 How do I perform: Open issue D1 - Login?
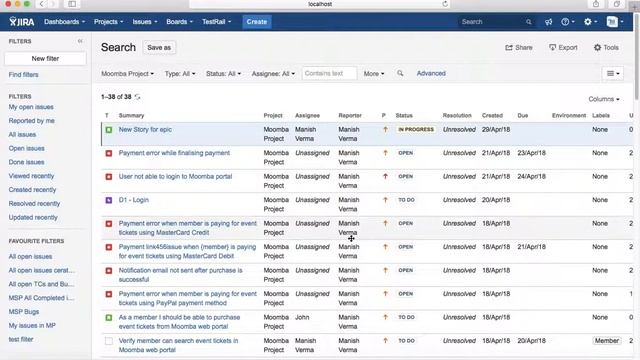[133, 200]
